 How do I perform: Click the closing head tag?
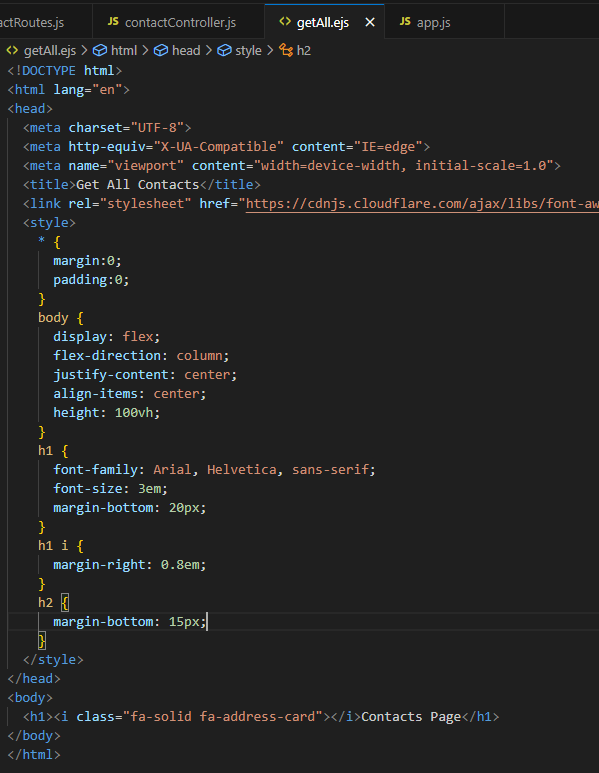(x=34, y=679)
